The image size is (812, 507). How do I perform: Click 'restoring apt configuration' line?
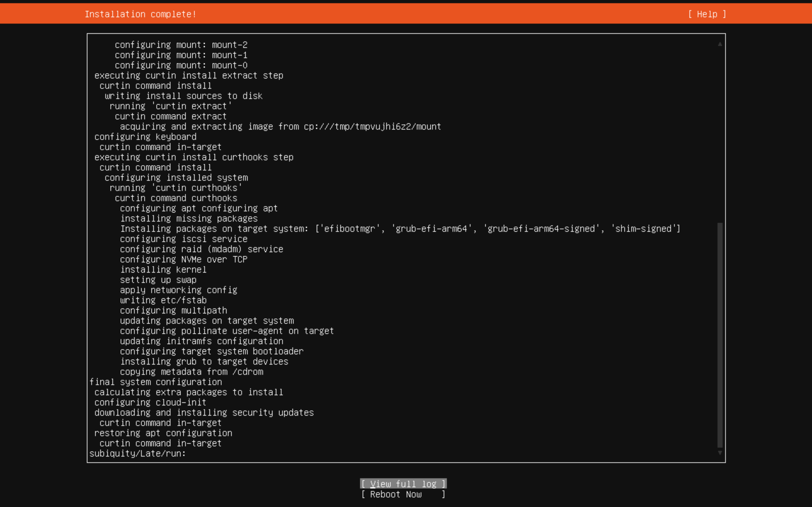click(163, 433)
